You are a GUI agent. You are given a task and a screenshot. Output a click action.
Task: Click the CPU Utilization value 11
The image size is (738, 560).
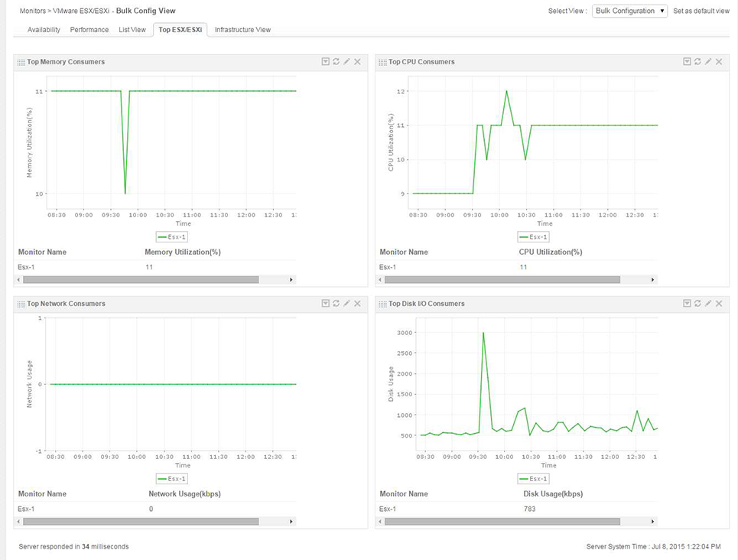click(x=523, y=267)
